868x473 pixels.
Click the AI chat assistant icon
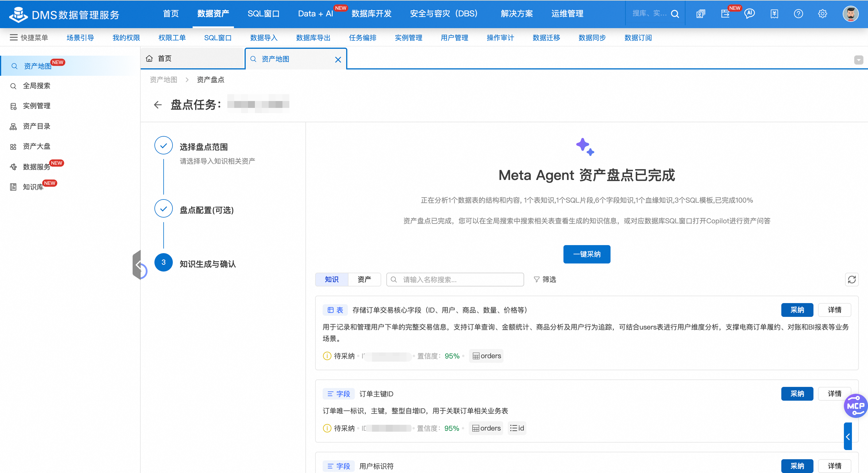tap(749, 14)
